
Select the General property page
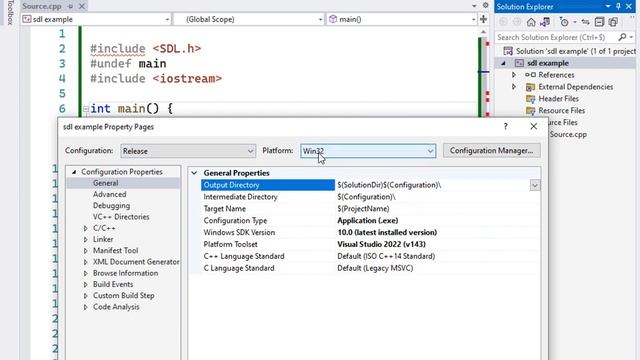tap(106, 183)
